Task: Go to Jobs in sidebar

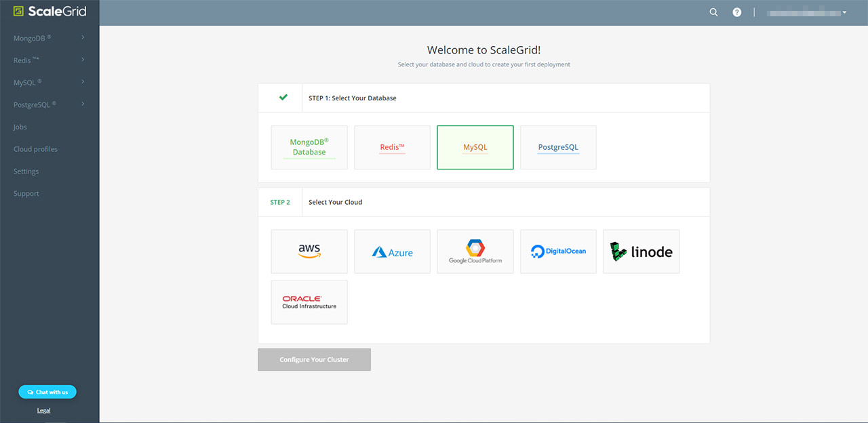Action: 20,127
